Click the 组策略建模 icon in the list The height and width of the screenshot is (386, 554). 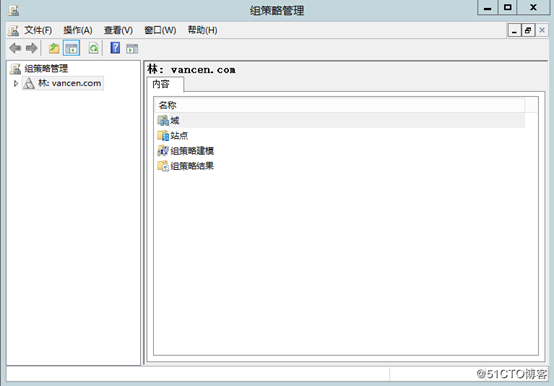pyautogui.click(x=163, y=151)
